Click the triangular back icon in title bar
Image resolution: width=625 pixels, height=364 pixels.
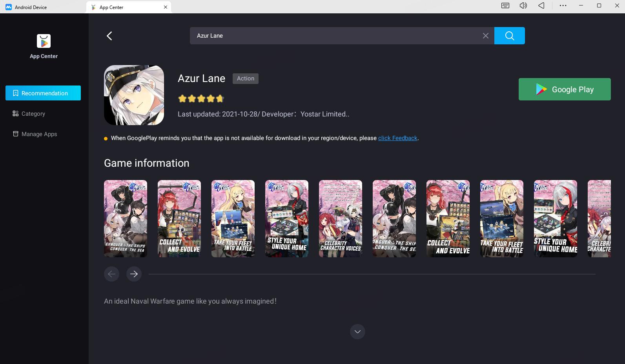click(x=541, y=5)
